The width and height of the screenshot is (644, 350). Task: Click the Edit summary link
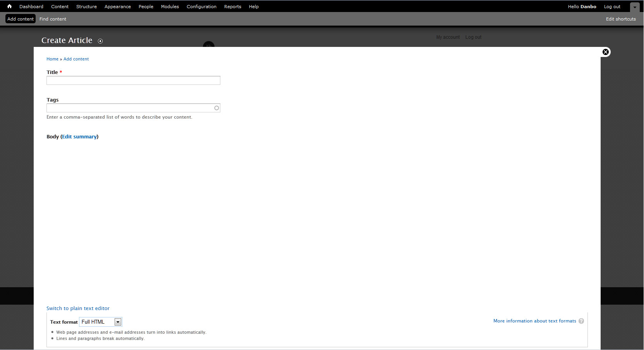click(x=79, y=136)
